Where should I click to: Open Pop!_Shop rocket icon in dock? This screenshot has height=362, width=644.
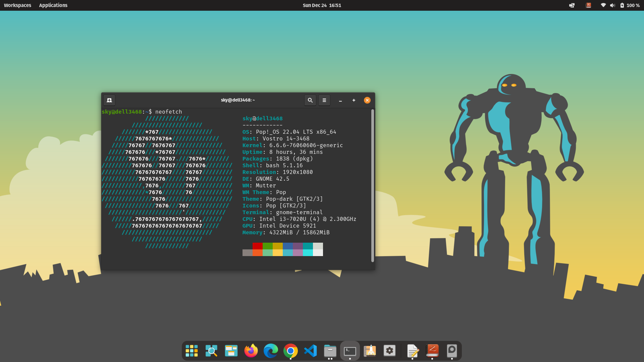[x=370, y=351]
